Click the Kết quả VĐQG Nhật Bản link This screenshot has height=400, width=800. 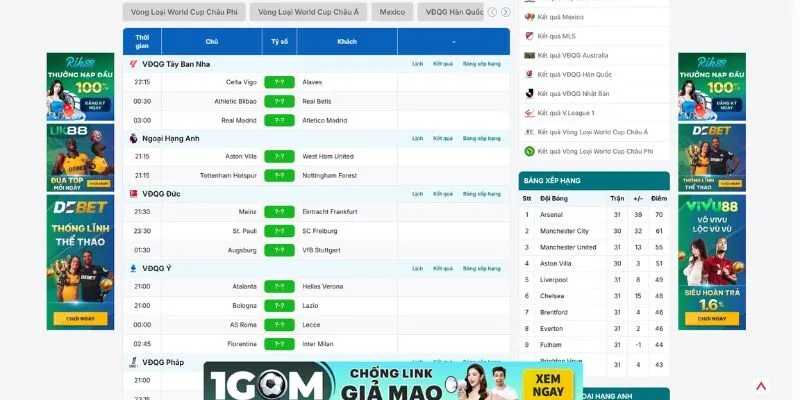(573, 94)
